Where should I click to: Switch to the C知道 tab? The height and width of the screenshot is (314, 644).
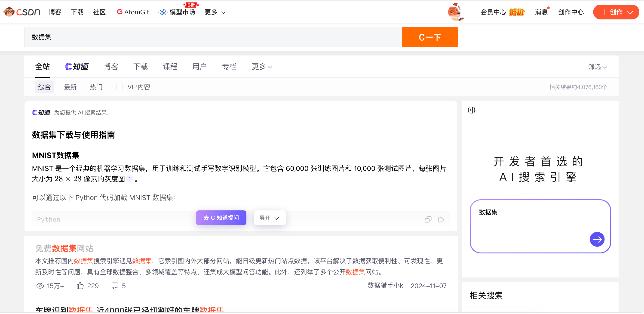[x=77, y=67]
